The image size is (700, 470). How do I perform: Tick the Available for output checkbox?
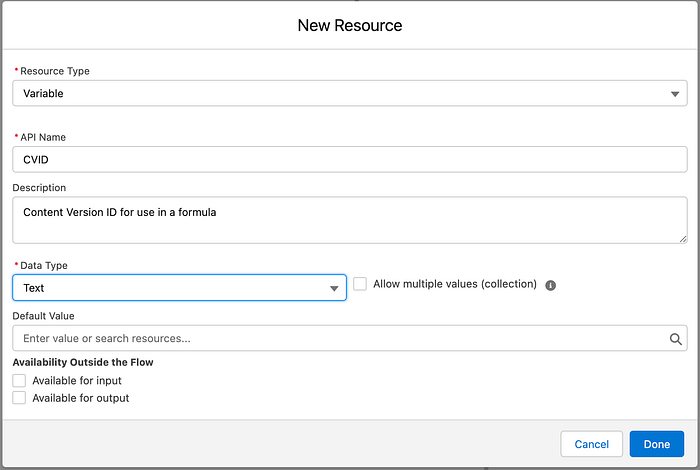(x=19, y=398)
